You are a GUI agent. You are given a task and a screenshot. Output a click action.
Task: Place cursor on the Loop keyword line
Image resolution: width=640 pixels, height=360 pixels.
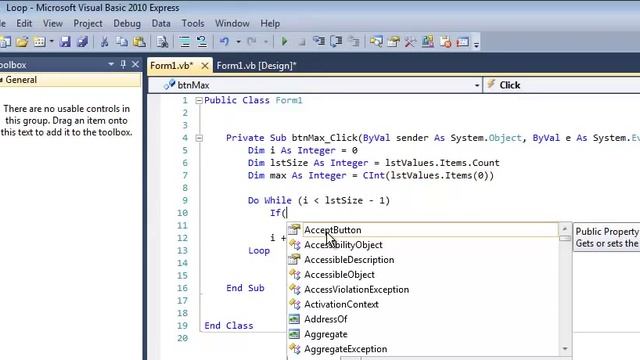pos(259,251)
